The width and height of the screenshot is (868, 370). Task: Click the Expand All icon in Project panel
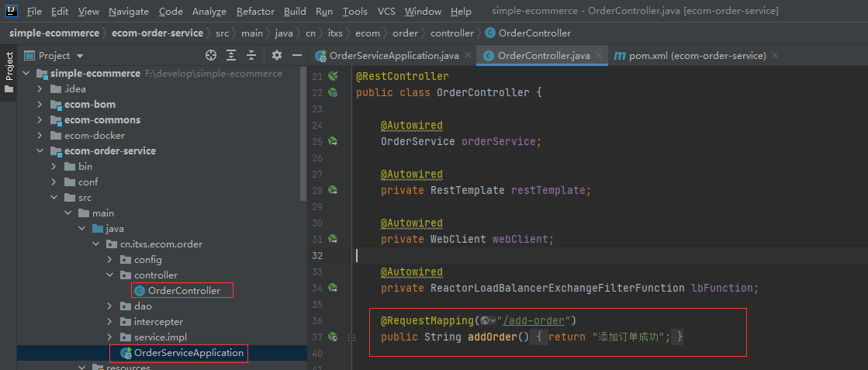[x=231, y=55]
